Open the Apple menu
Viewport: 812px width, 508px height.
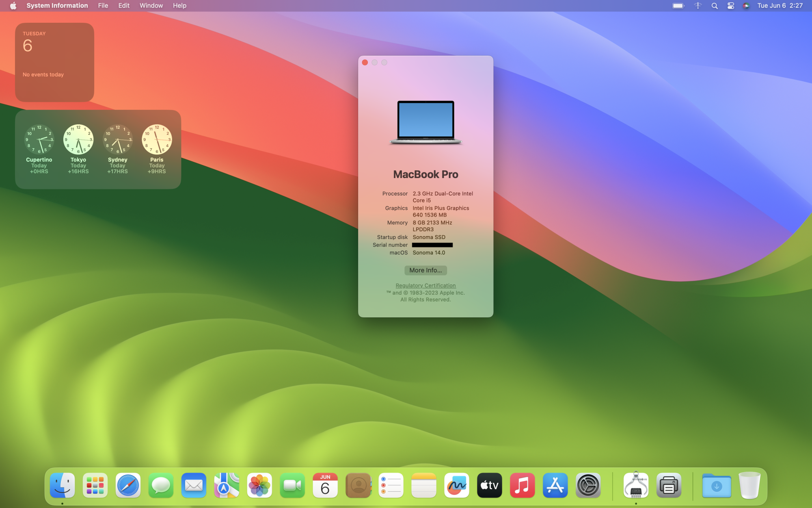13,6
